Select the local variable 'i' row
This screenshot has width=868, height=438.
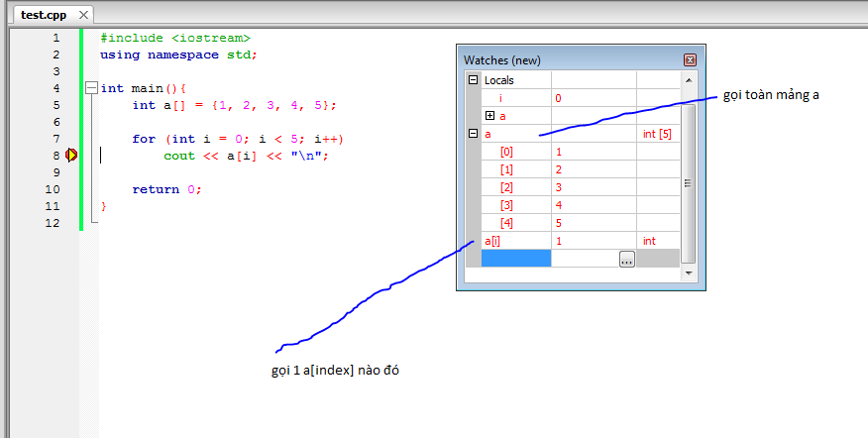(501, 98)
